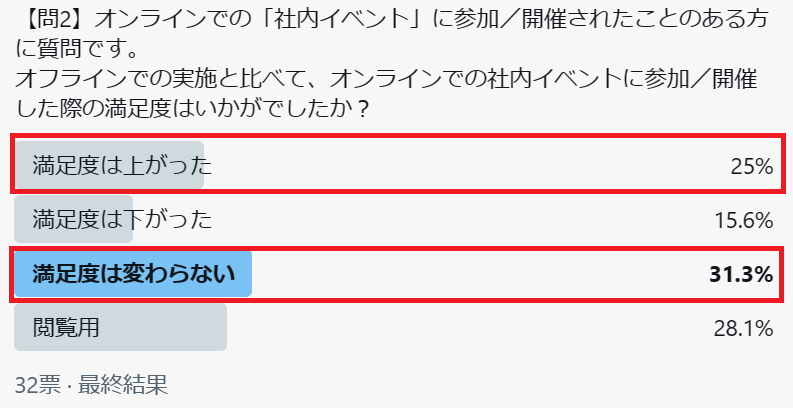Click the blue bar of the winning option
Viewport: 793px width, 408px height.
[x=133, y=274]
